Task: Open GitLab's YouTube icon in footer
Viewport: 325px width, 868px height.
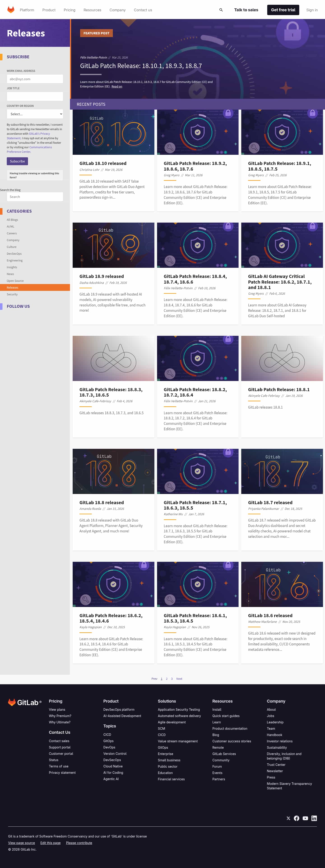Action: coord(305,818)
